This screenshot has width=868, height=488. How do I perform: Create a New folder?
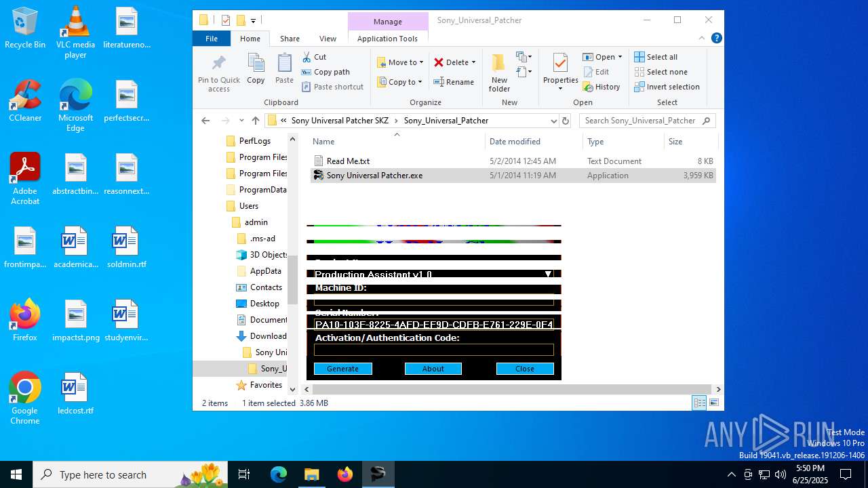pyautogui.click(x=499, y=73)
